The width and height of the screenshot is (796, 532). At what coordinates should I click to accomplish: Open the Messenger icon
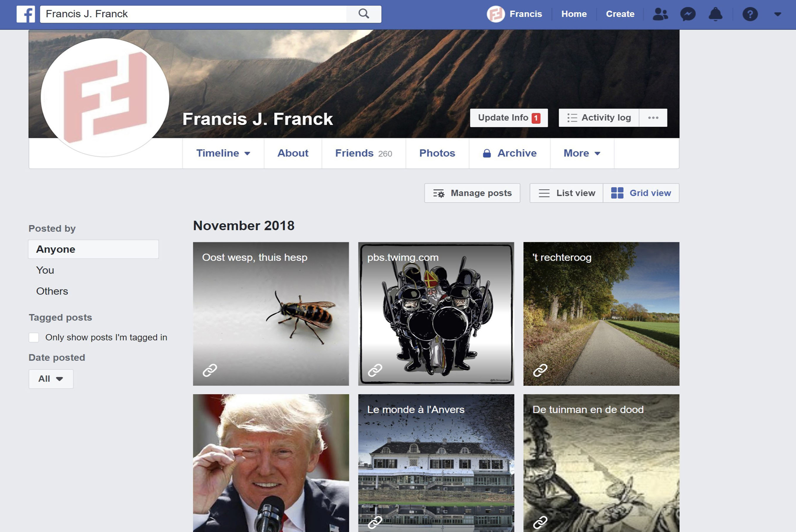[x=688, y=14]
